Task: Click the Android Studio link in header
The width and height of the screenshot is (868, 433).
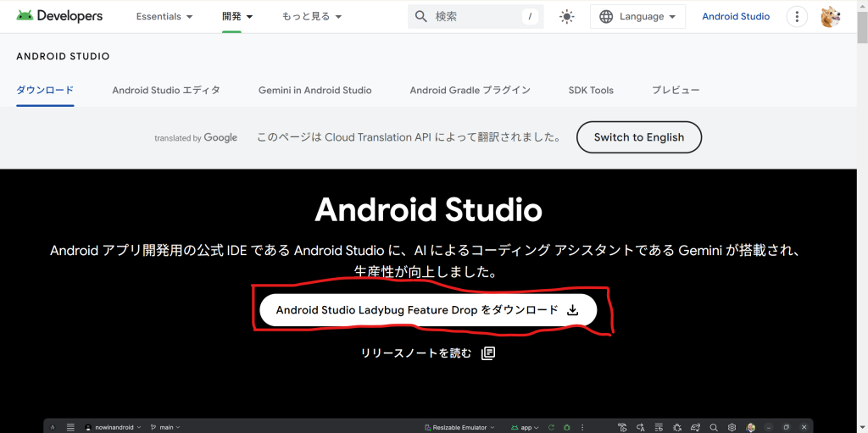Action: (736, 16)
